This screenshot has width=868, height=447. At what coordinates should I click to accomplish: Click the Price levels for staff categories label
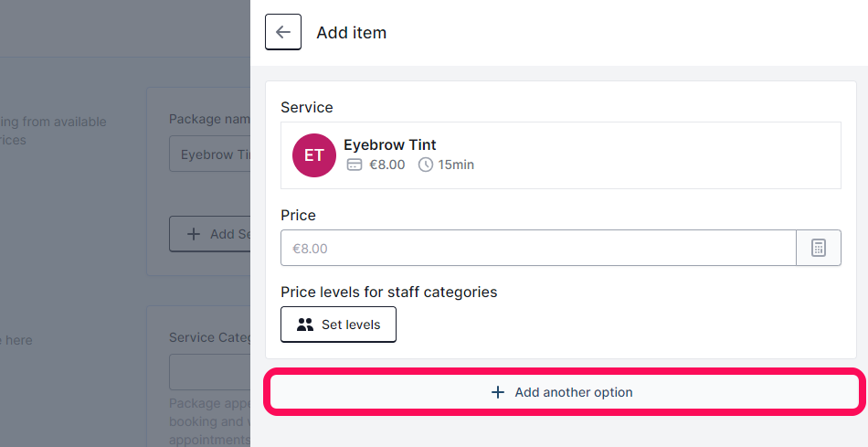coord(388,292)
